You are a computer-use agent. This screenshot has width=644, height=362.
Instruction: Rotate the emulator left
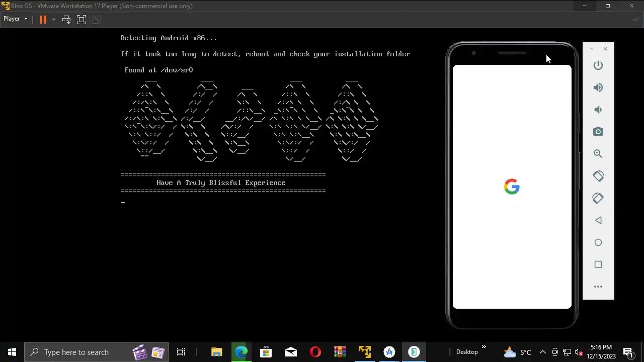[x=598, y=176]
